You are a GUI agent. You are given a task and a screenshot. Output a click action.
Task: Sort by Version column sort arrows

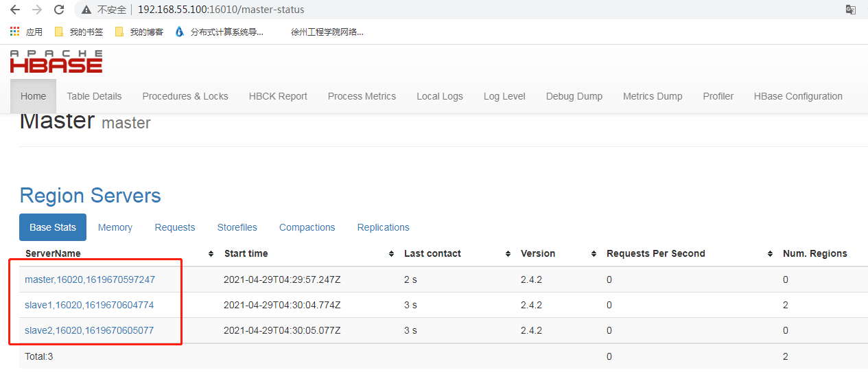594,254
